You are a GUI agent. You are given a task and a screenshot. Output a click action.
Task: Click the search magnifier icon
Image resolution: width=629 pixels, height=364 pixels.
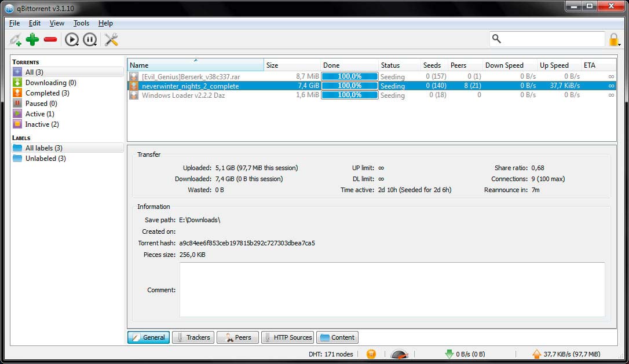[x=496, y=39]
